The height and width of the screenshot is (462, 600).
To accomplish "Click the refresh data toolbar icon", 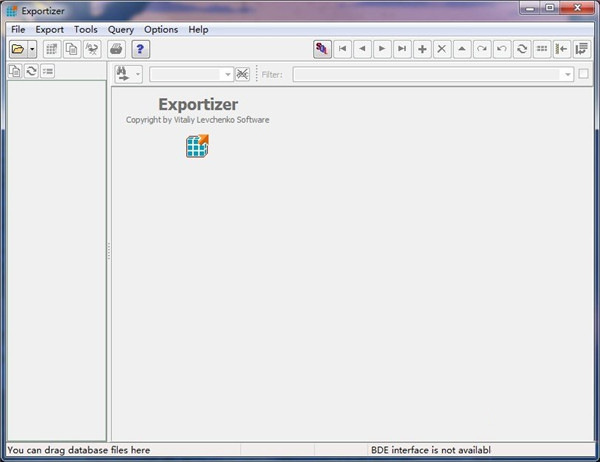I will point(522,49).
